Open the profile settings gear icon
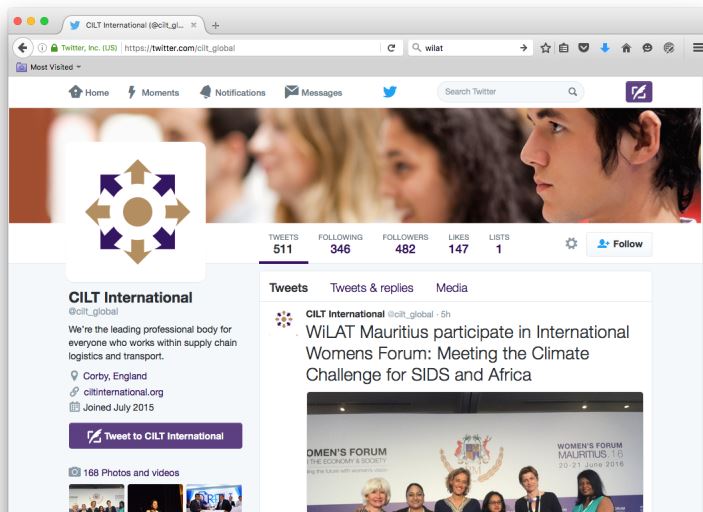The width and height of the screenshot is (703, 512). click(x=571, y=243)
